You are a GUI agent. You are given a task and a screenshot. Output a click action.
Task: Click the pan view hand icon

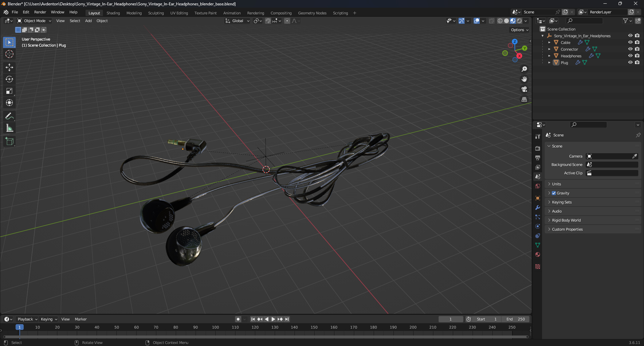click(524, 79)
